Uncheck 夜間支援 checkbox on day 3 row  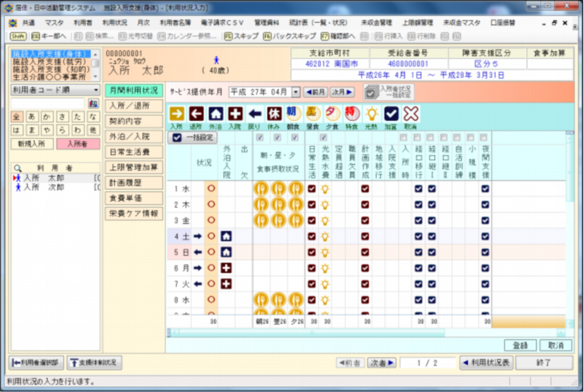point(485,220)
